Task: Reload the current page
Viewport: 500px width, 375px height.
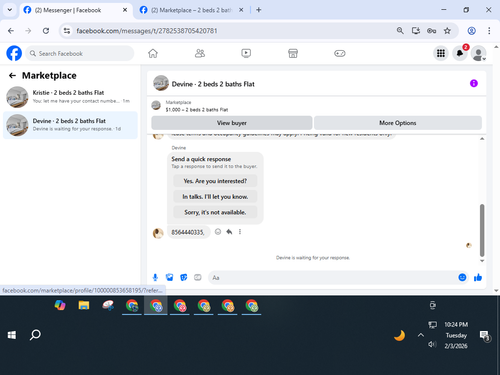Action: pos(46,31)
